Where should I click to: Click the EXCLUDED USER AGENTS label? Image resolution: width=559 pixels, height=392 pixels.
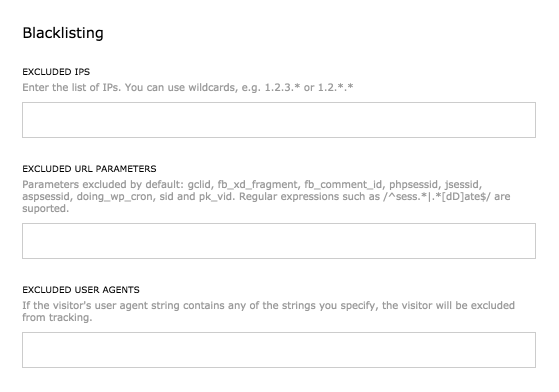tap(81, 290)
